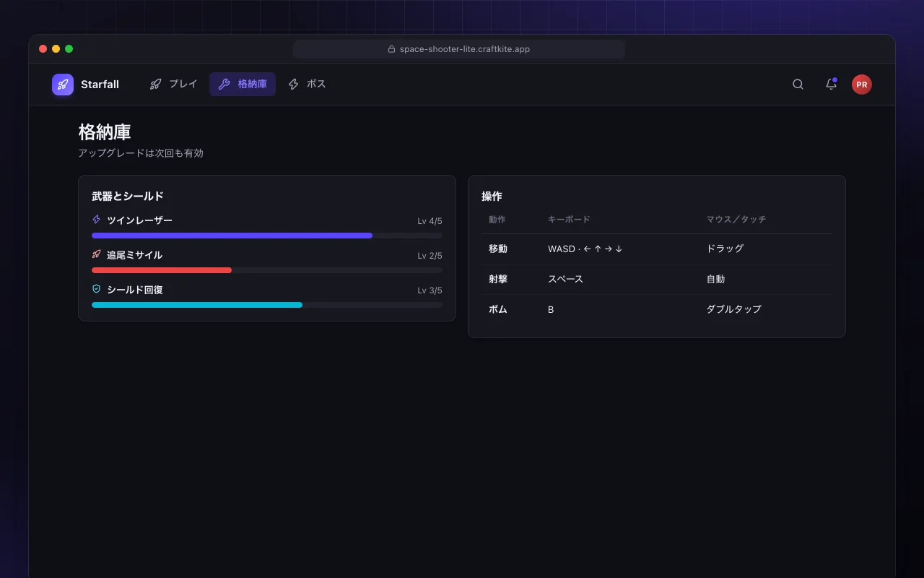Click the 移動 row label

point(498,249)
